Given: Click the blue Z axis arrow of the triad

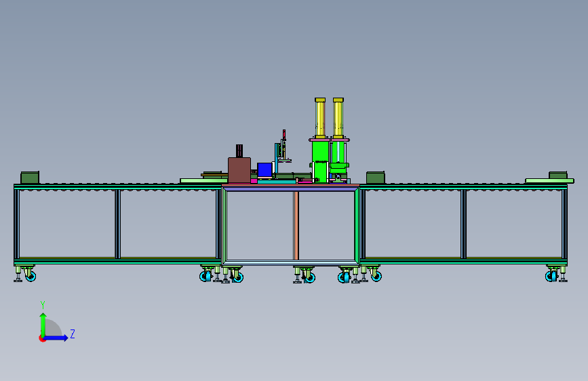Looking at the screenshot, I should 56,338.
